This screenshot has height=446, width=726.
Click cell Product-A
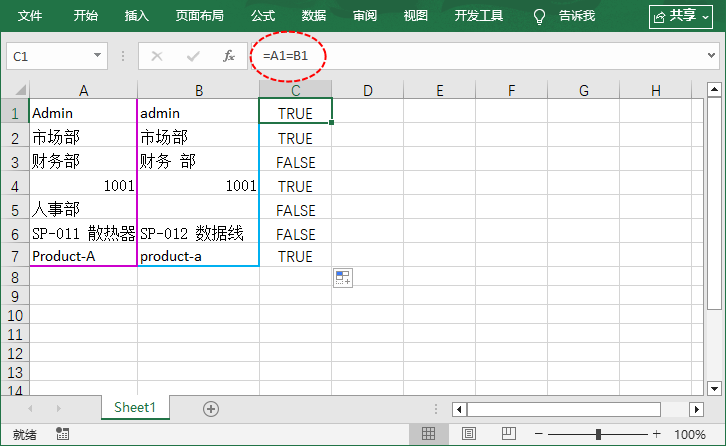(83, 254)
